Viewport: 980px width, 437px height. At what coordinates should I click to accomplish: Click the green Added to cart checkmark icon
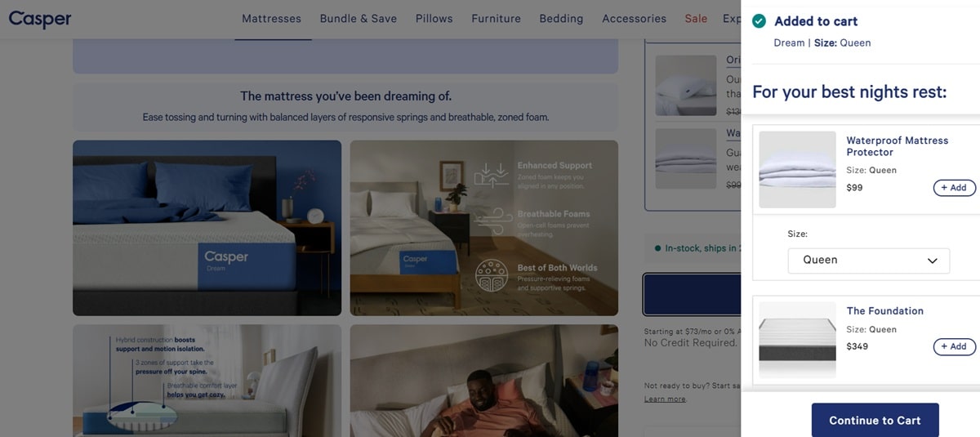coord(759,21)
